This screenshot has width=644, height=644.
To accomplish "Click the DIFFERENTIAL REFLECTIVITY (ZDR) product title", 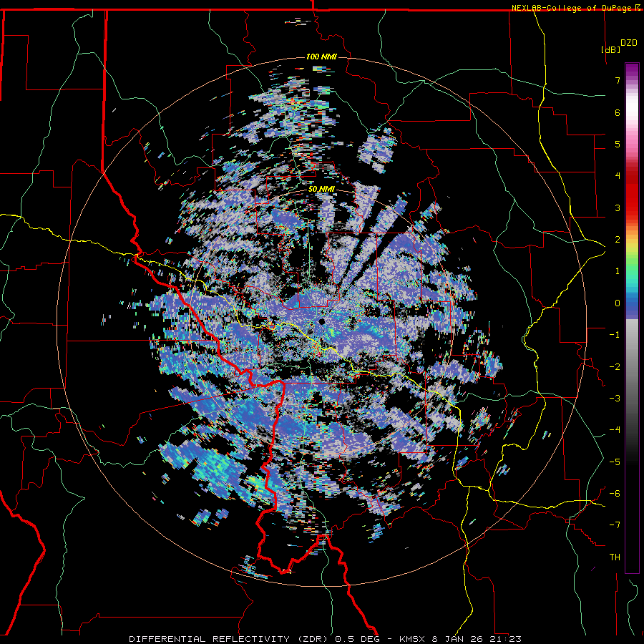I will coord(230,639).
